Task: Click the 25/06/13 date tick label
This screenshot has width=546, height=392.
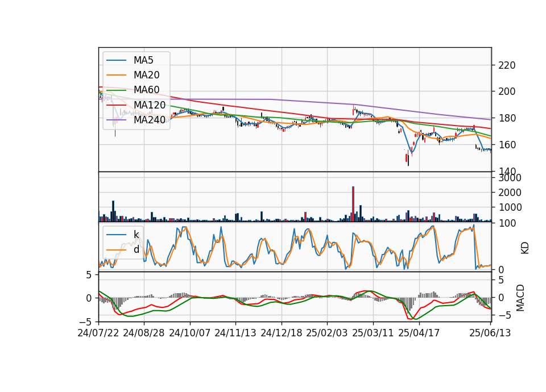Action: pyautogui.click(x=490, y=333)
